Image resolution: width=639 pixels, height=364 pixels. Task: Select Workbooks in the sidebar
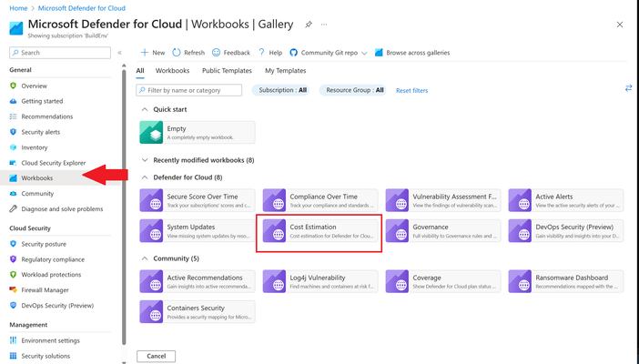(x=60, y=178)
